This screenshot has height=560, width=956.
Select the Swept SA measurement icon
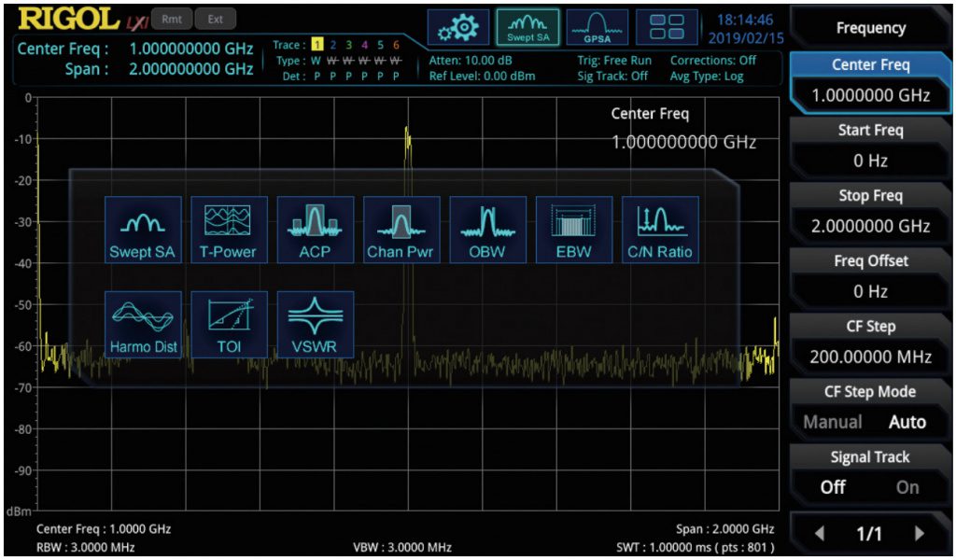143,230
